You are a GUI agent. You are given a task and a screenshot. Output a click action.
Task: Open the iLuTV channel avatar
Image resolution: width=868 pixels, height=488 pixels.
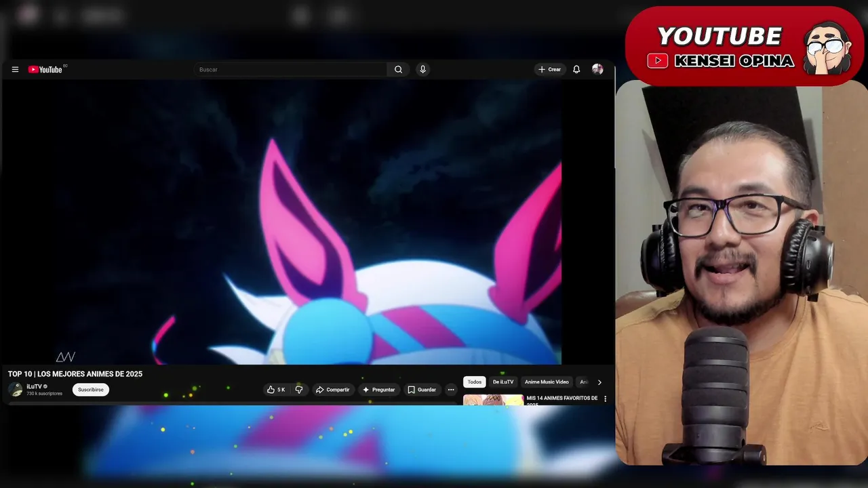(16, 390)
